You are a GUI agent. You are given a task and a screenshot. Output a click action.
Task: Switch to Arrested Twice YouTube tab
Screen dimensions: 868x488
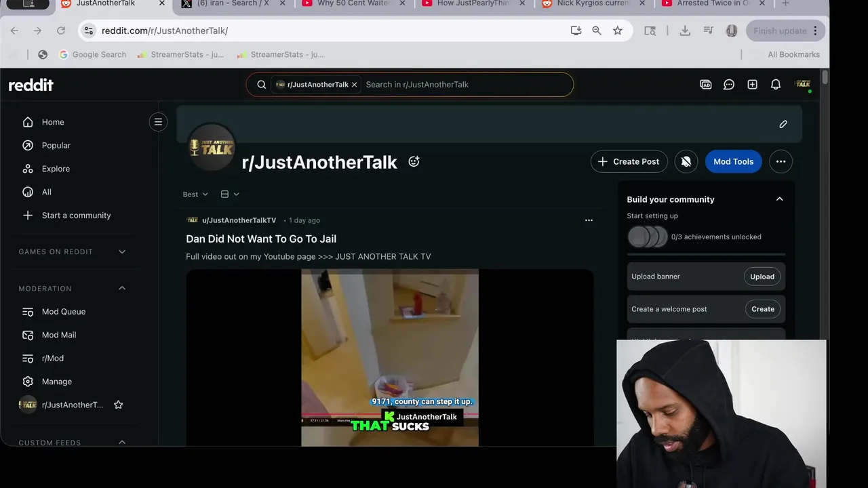(713, 3)
